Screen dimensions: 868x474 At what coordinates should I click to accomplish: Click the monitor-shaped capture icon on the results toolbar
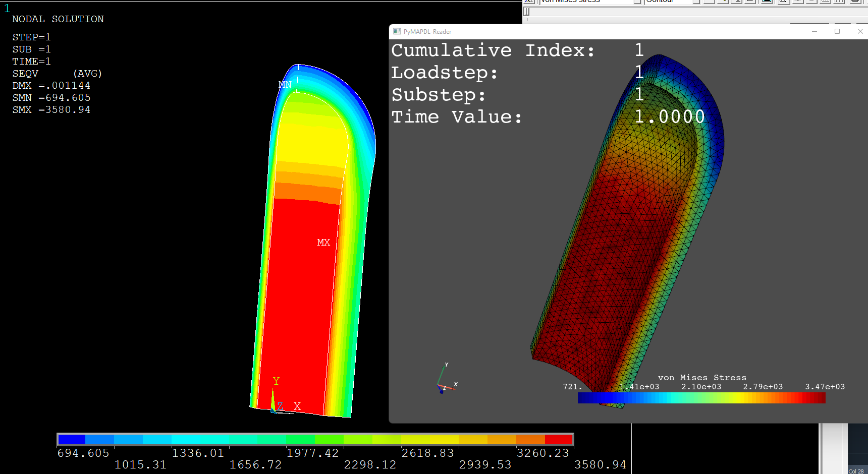(x=766, y=2)
